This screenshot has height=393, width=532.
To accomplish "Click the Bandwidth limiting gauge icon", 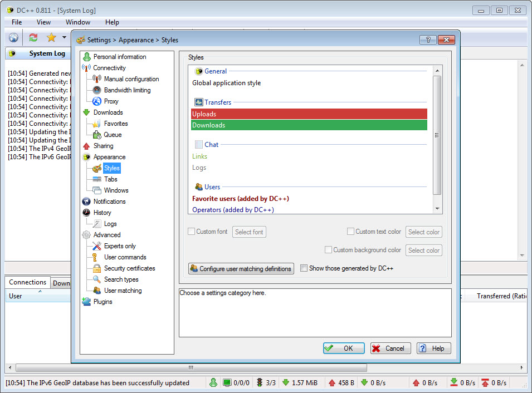I will pyautogui.click(x=97, y=90).
